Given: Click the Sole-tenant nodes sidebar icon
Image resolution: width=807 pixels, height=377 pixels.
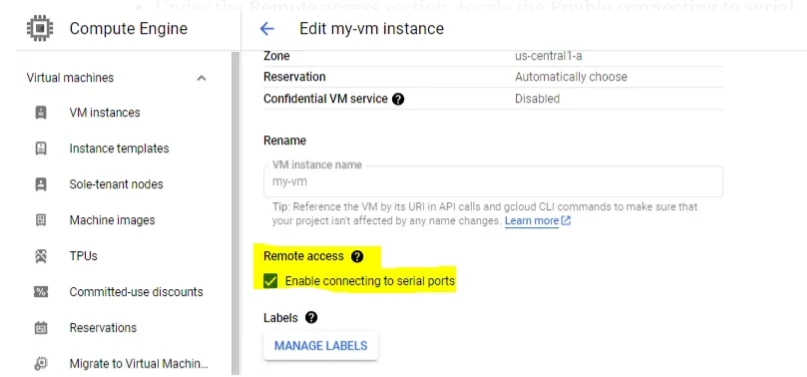Looking at the screenshot, I should (41, 184).
